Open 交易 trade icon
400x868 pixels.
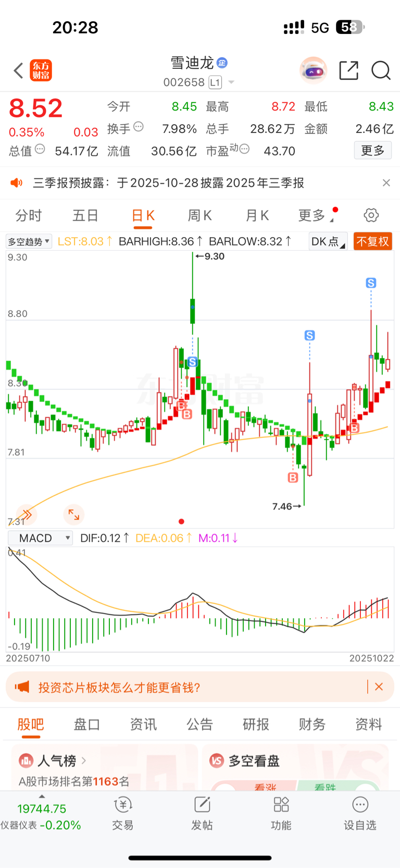(123, 805)
